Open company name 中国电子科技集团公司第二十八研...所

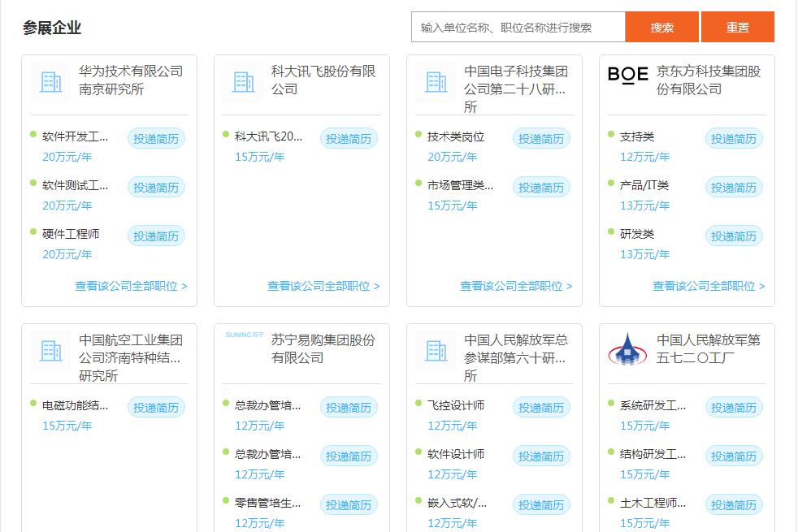coord(516,89)
